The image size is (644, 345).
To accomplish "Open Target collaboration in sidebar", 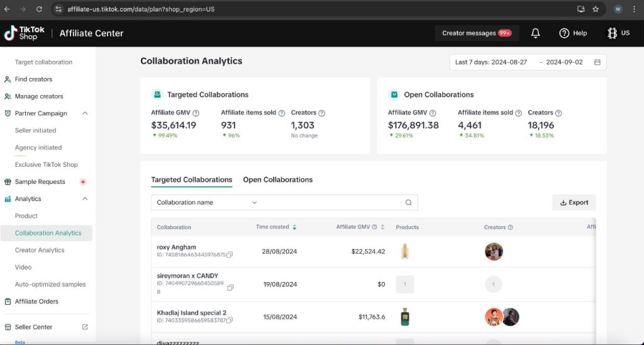I will coord(43,62).
